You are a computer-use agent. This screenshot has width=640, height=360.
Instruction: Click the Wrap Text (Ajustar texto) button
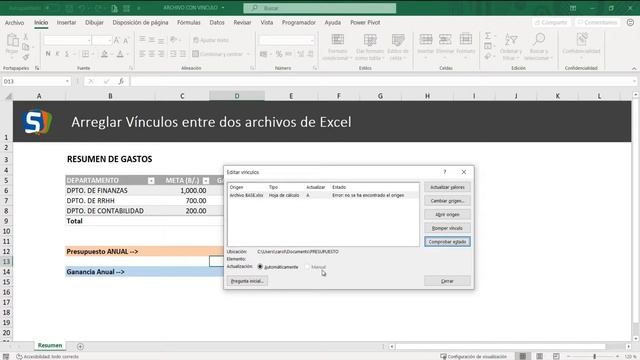[x=211, y=40]
